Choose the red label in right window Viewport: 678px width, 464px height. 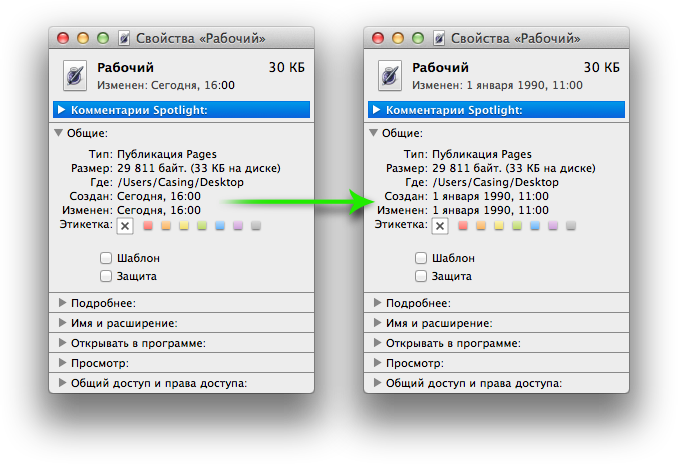pos(463,225)
